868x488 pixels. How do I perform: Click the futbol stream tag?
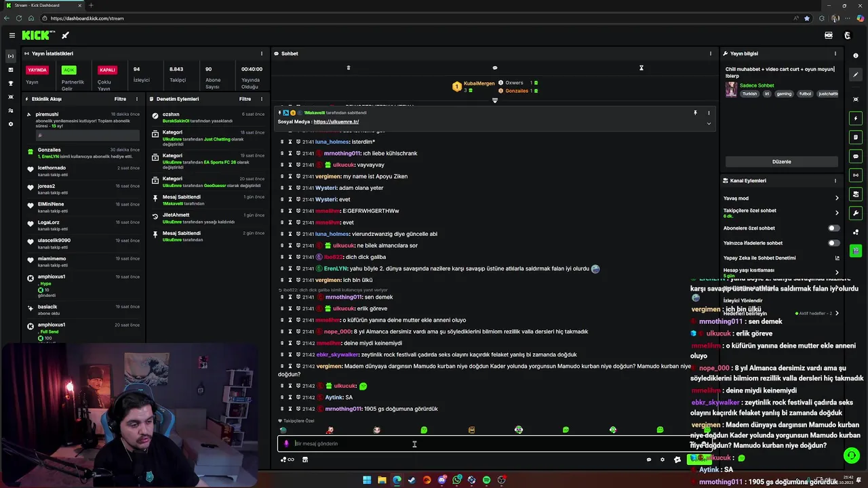point(805,94)
